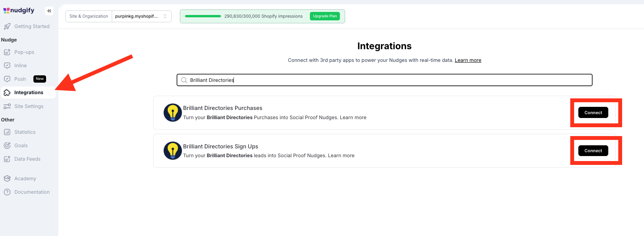Click the Getting Started rocket icon
Viewport: 644px width, 236px height.
click(7, 26)
